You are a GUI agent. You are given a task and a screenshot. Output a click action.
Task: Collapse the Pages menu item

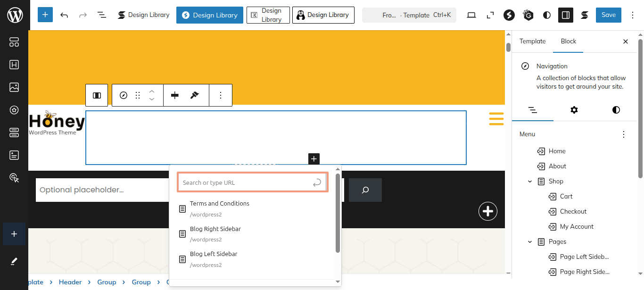530,242
